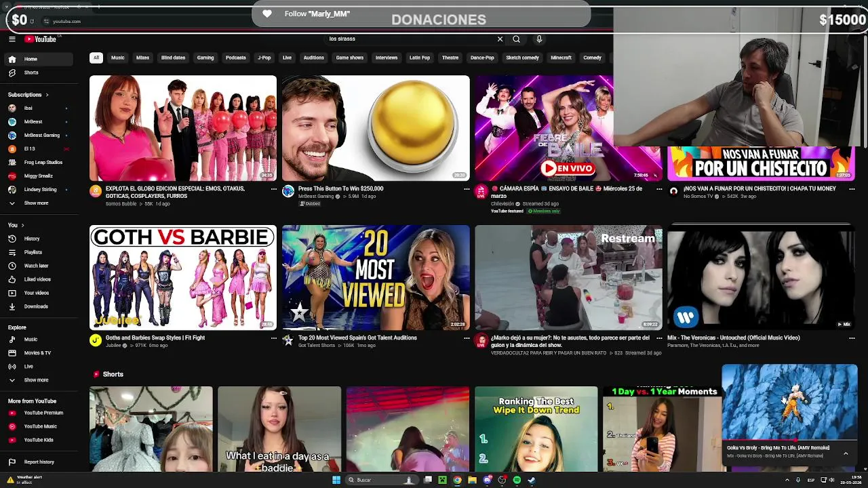Viewport: 868px width, 488px height.
Task: Open EXPLOTA EL GLOBO video title
Action: [x=175, y=192]
